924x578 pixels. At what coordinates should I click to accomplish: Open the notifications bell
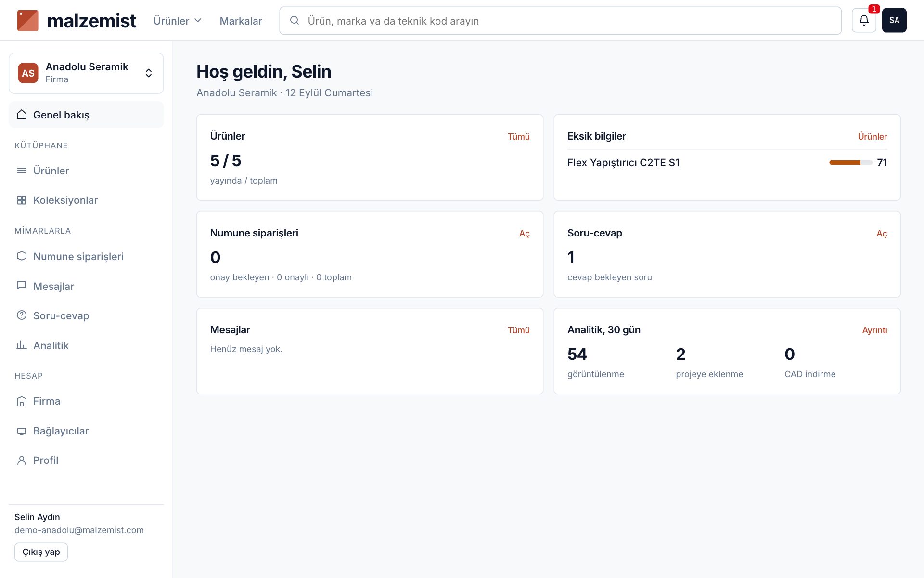864,20
